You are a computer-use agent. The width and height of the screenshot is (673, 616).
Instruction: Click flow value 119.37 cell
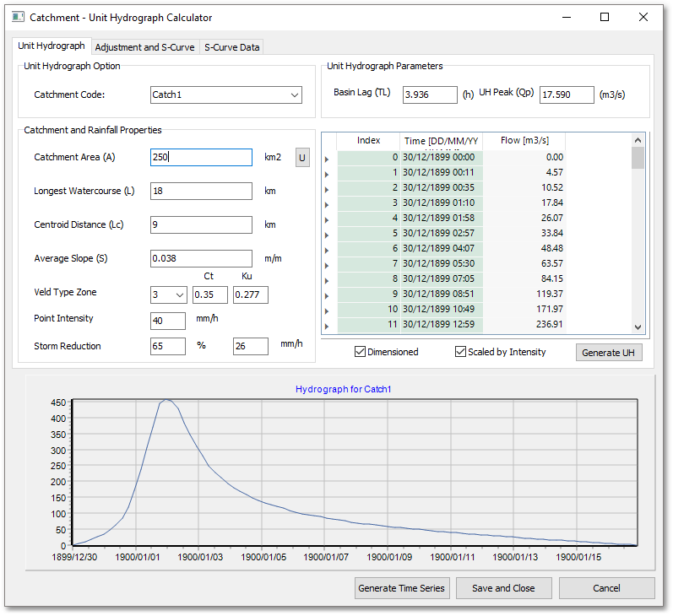click(x=524, y=294)
